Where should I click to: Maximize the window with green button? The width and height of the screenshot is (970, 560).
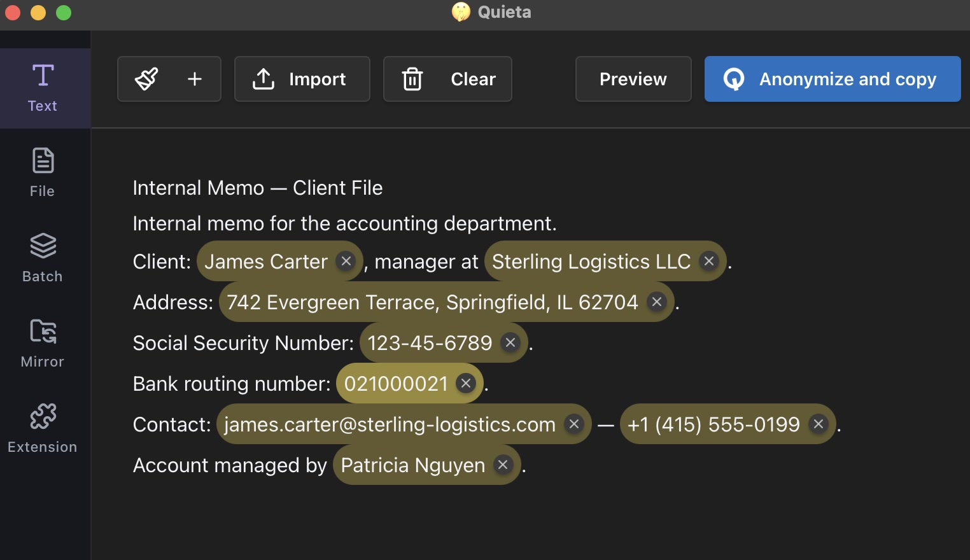(64, 13)
